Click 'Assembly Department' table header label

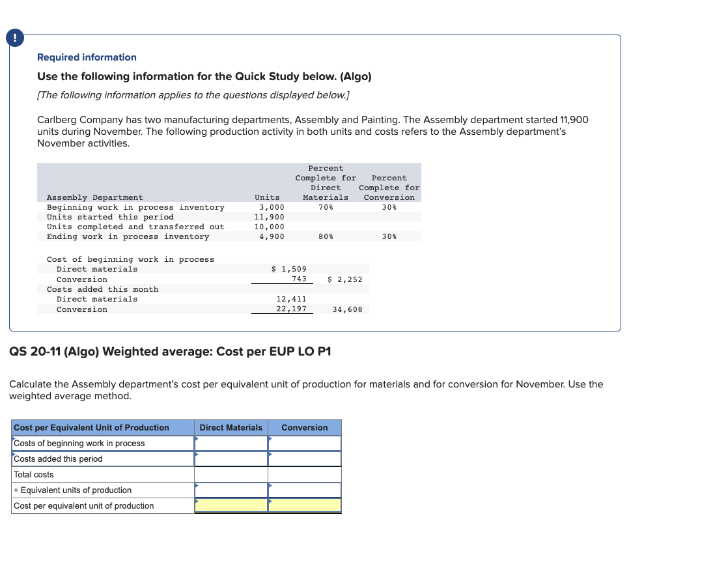(x=94, y=197)
